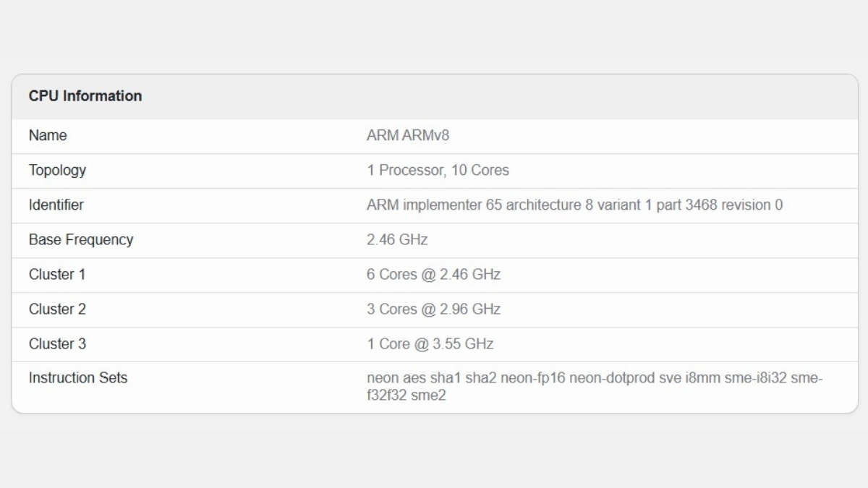This screenshot has width=868, height=488.
Task: Select the ARM ARMv8 name value
Action: point(408,135)
